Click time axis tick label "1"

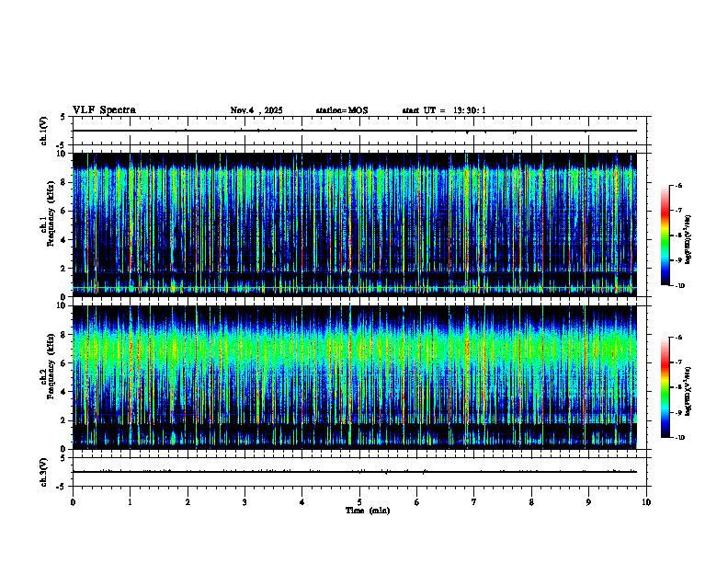130,502
